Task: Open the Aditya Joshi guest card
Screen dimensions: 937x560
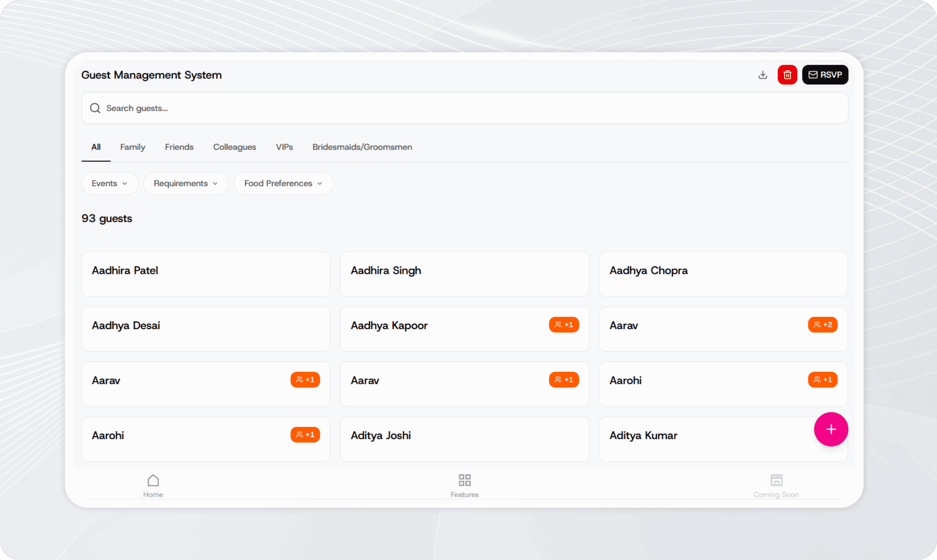Action: click(464, 439)
